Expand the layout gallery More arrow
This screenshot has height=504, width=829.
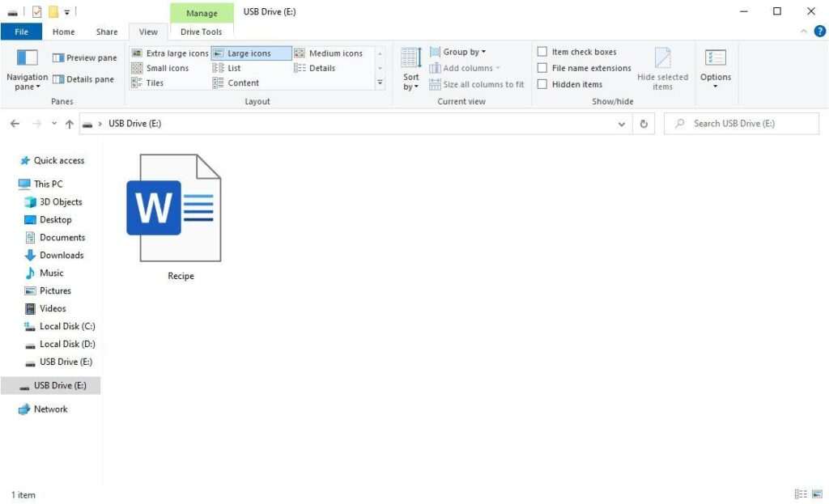pos(380,83)
